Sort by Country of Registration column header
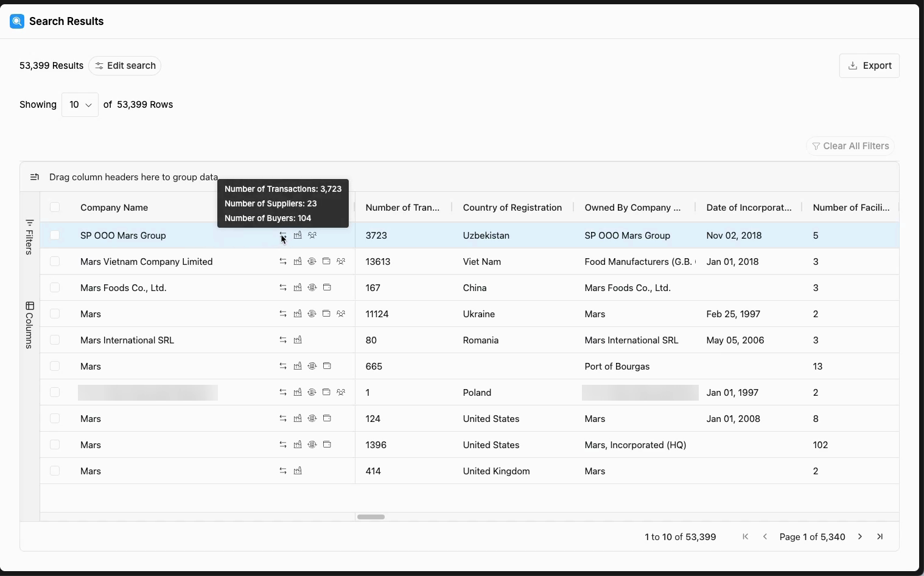Viewport: 924px width, 576px height. [512, 208]
